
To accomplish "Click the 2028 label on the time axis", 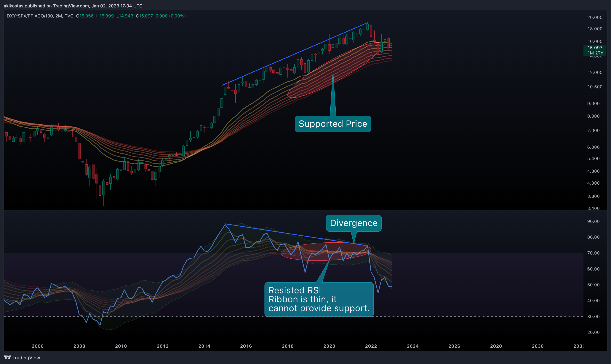I will (x=496, y=346).
